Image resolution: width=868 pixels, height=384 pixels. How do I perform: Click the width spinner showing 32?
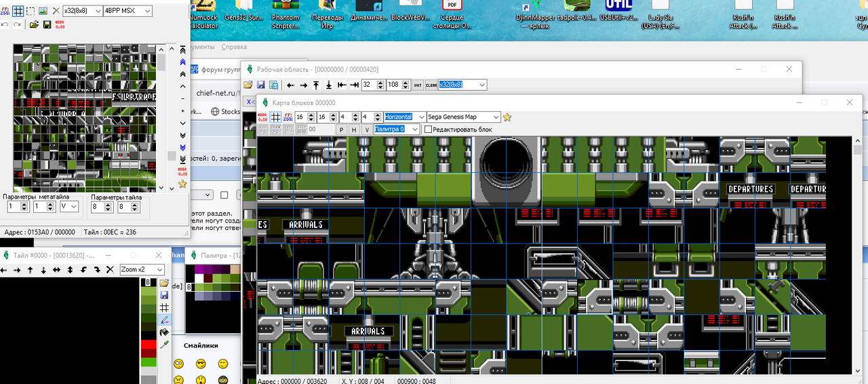(x=372, y=85)
